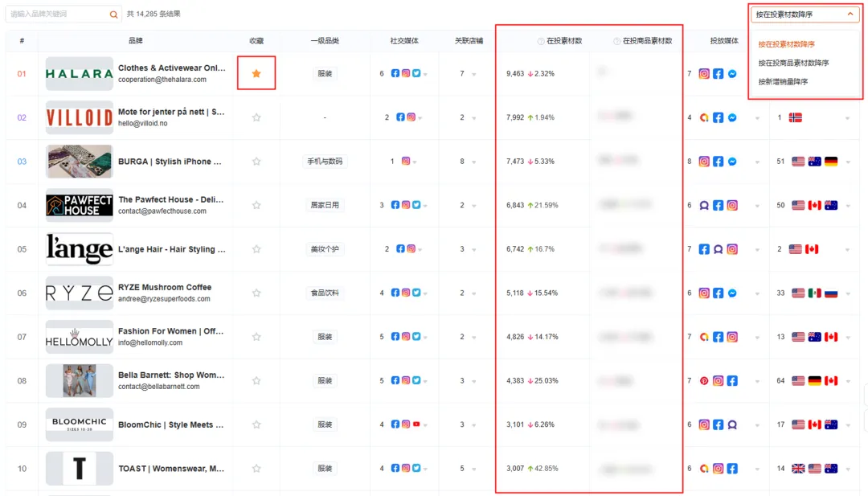Click UK flag in TOAST row
The width and height of the screenshot is (868, 496).
pyautogui.click(x=798, y=469)
